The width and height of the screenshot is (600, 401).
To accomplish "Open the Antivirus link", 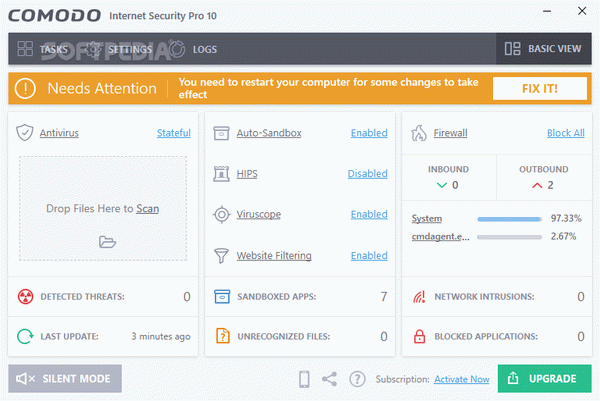I will point(59,133).
